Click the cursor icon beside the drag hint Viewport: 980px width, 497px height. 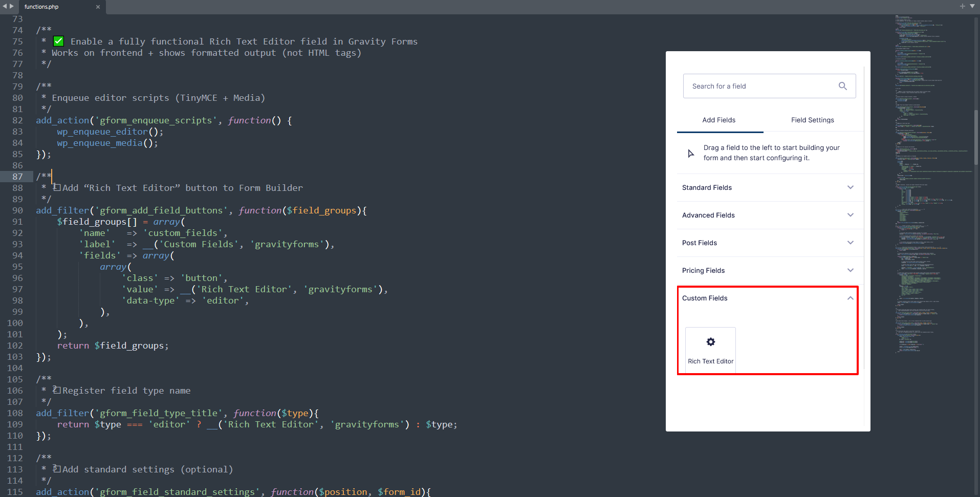pyautogui.click(x=691, y=154)
